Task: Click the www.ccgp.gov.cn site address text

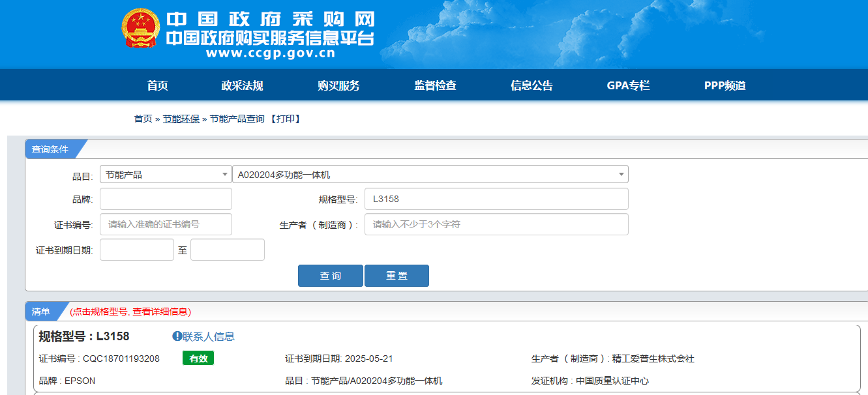Action: pyautogui.click(x=270, y=53)
